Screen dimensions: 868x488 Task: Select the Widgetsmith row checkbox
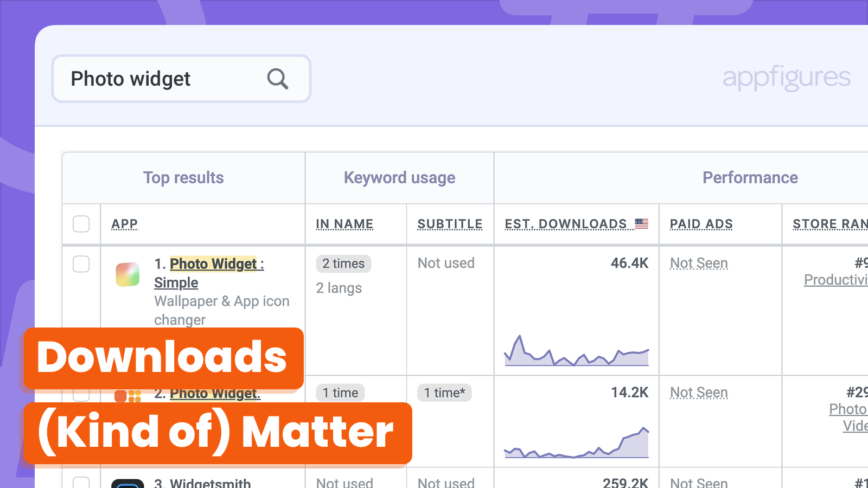81,483
